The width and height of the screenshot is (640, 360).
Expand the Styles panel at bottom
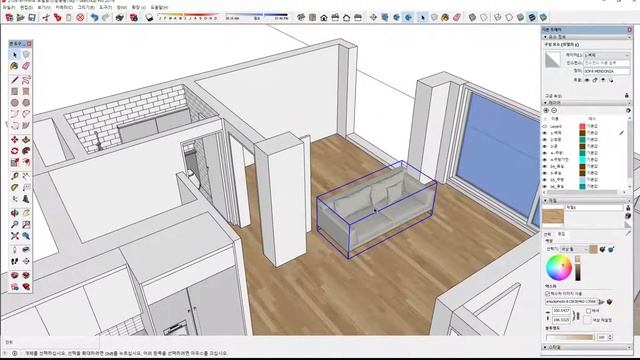click(x=587, y=347)
